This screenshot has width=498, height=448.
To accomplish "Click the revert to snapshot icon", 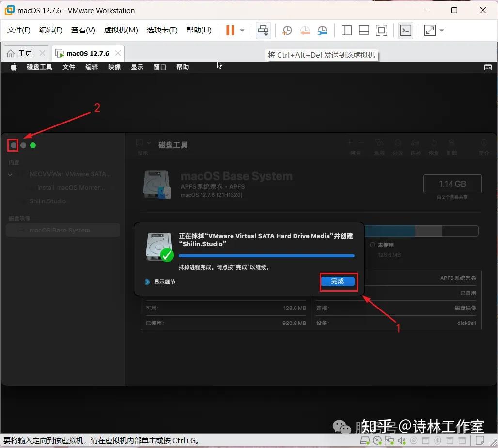I will point(305,31).
